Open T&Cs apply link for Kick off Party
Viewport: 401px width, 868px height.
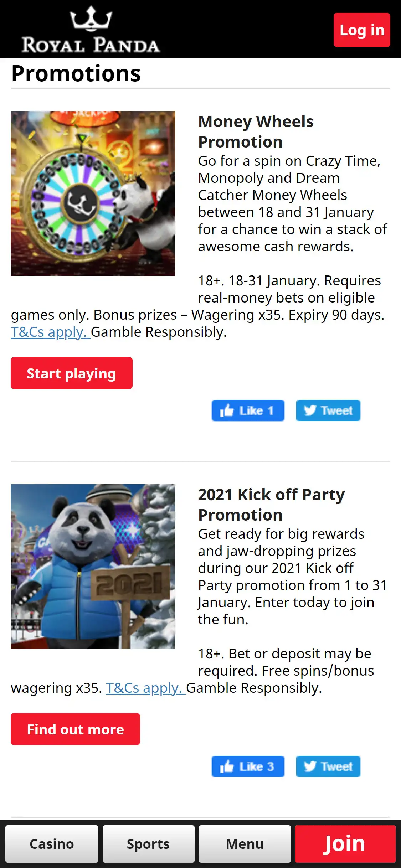(146, 688)
